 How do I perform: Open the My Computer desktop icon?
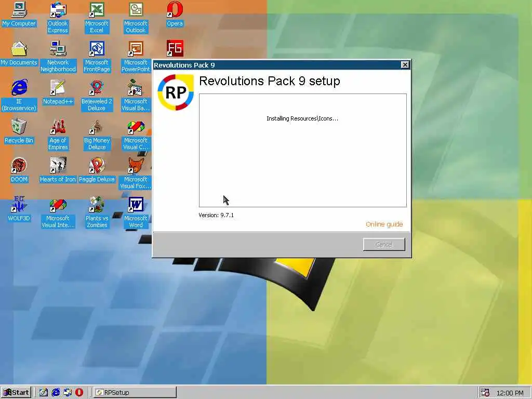point(19,14)
